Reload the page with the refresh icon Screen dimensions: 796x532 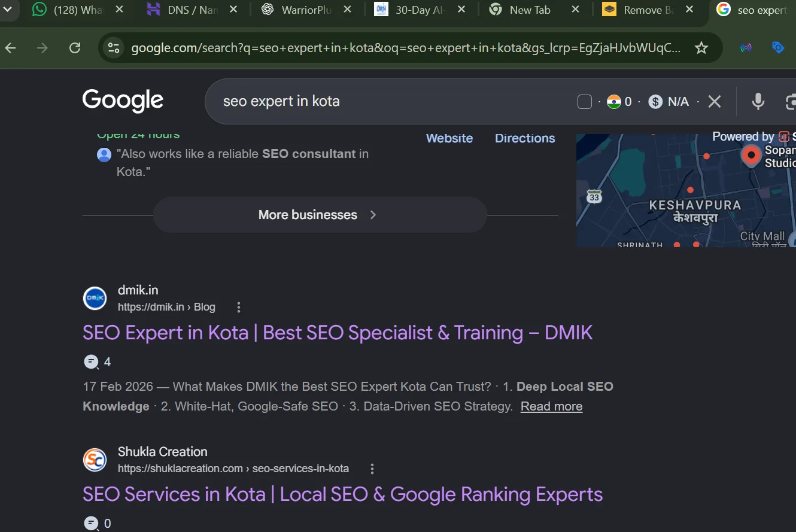click(x=75, y=48)
